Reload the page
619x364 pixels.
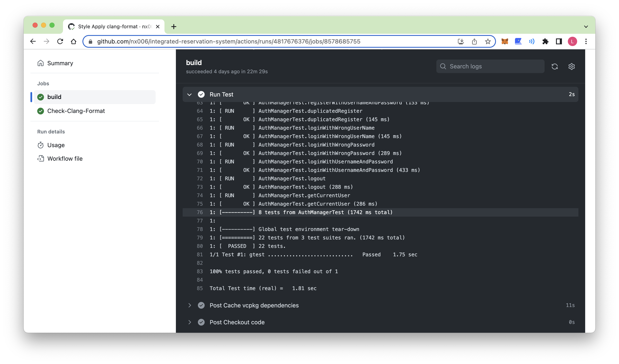(60, 41)
